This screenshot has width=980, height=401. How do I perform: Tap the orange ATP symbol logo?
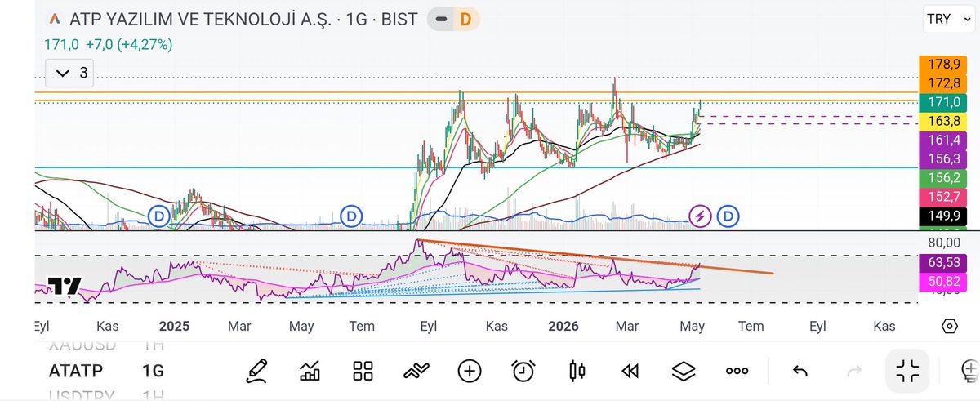tap(55, 19)
